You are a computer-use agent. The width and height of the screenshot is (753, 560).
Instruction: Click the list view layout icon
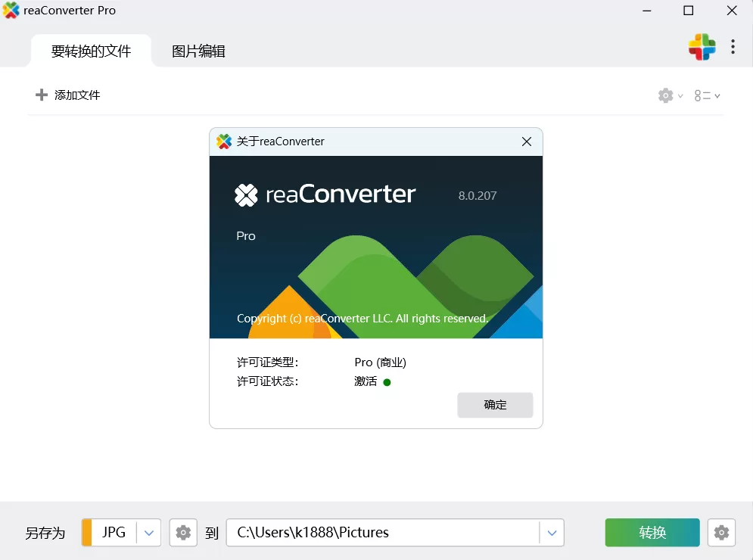click(702, 95)
